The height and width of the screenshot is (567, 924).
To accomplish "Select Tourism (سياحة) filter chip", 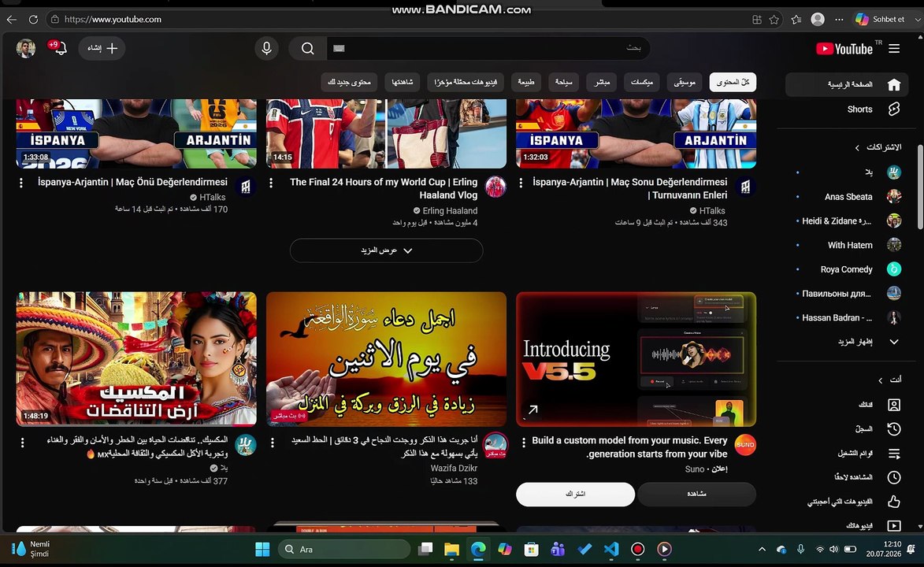I will click(564, 83).
